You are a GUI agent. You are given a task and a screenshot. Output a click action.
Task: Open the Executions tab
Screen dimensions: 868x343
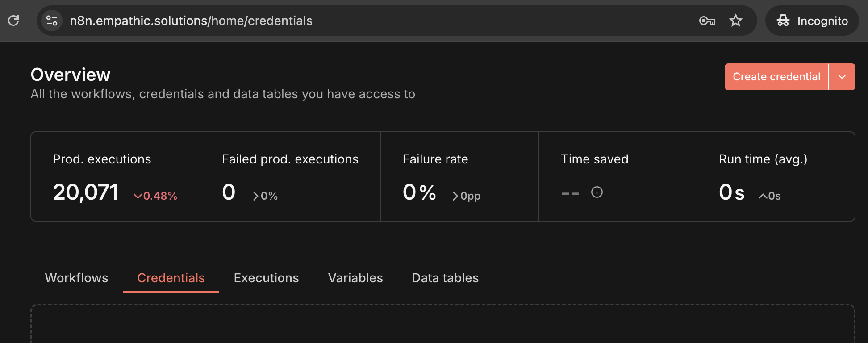(x=266, y=278)
